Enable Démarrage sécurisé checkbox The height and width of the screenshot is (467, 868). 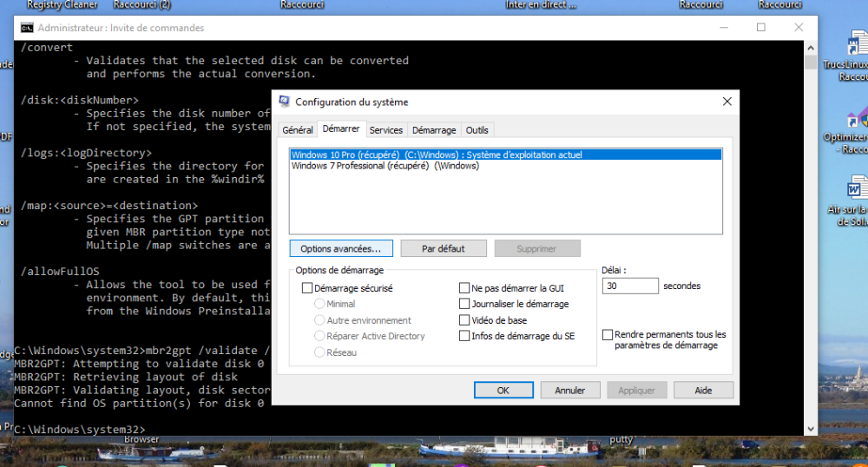click(x=307, y=288)
